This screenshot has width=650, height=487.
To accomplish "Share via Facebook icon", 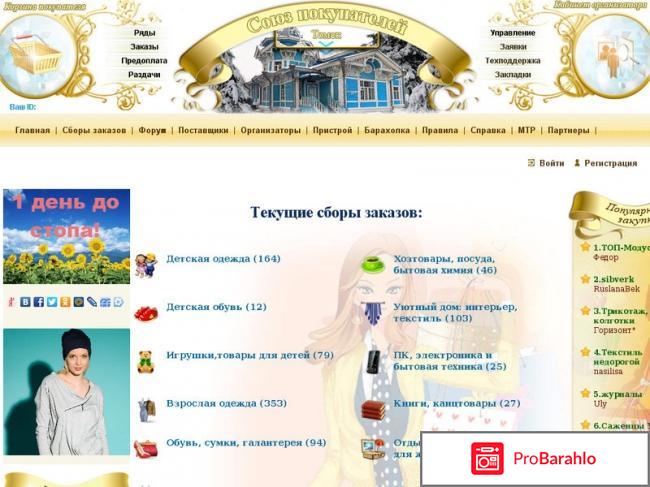I will [x=39, y=302].
